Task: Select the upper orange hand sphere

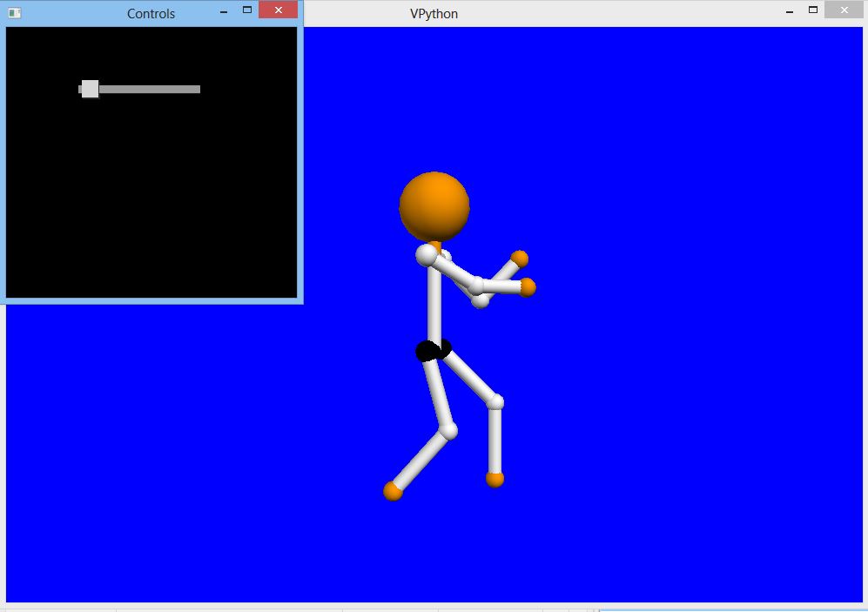Action: click(520, 258)
